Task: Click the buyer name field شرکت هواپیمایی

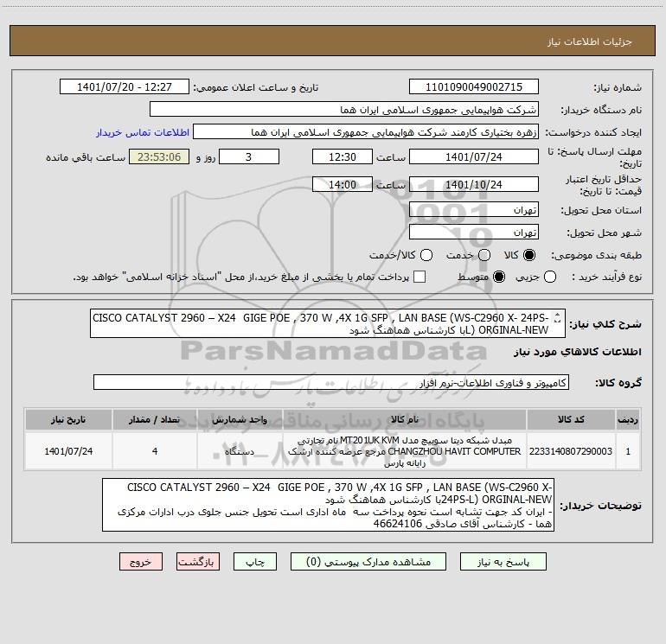Action: point(344,110)
